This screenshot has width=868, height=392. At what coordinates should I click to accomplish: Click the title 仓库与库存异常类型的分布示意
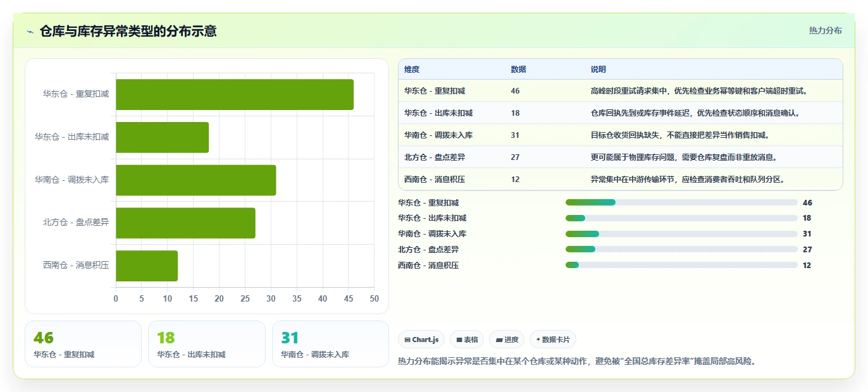(128, 31)
